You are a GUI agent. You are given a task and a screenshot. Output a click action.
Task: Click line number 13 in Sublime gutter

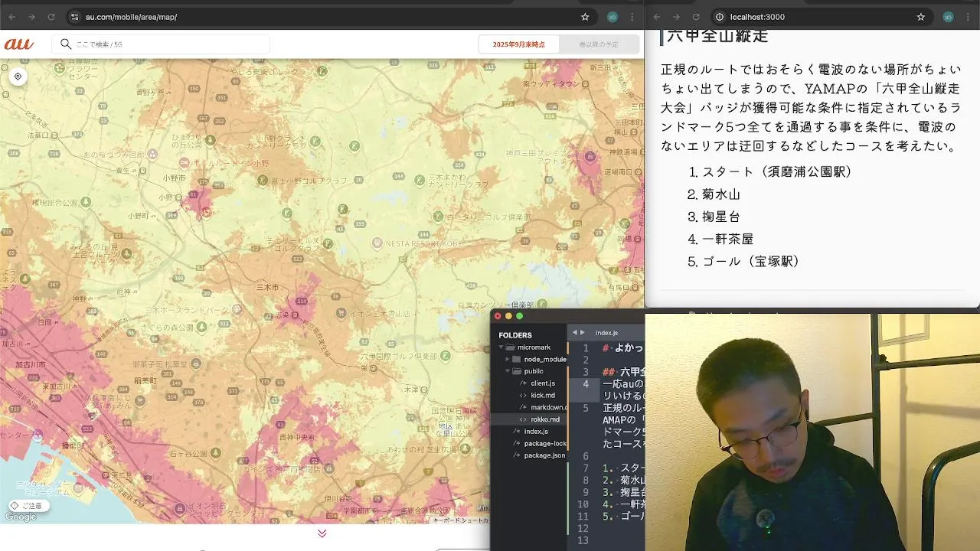pos(583,540)
